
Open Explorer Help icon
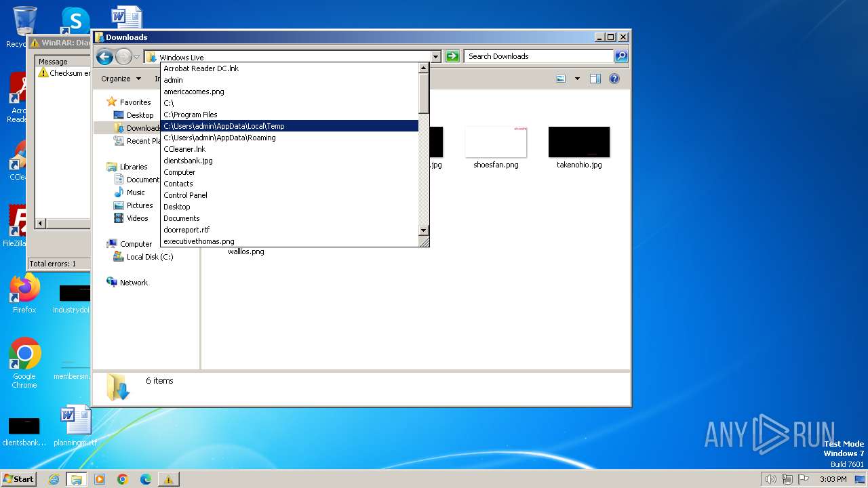click(614, 79)
